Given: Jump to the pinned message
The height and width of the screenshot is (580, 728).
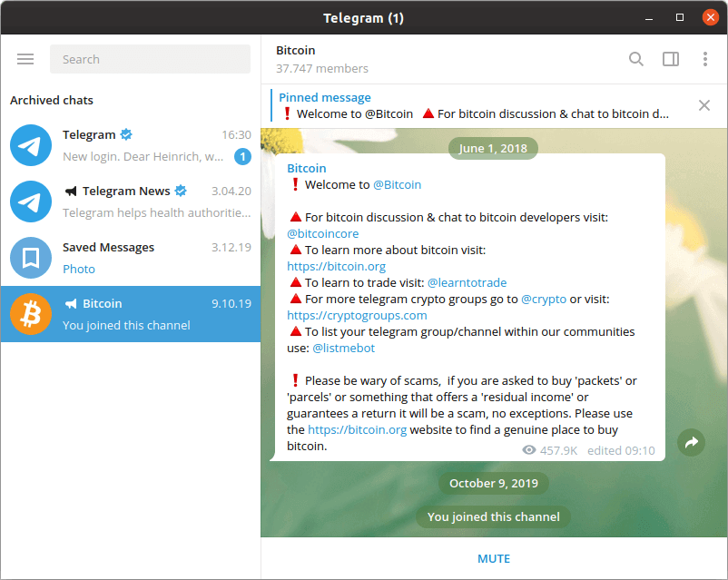Looking at the screenshot, I should tap(474, 106).
